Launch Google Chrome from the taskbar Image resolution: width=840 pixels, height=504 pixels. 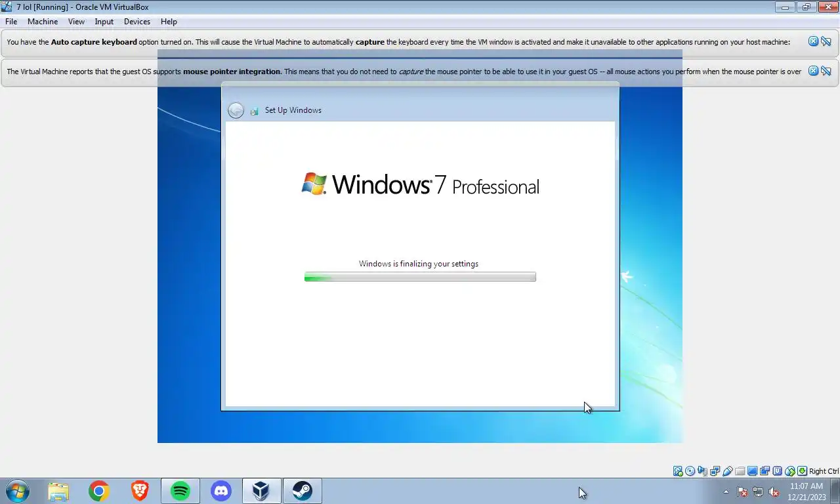[99, 491]
